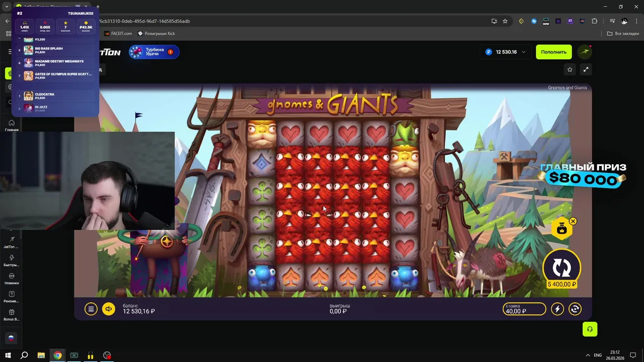Click the ₽42.5K balance stat tile
The height and width of the screenshot is (362, 644).
coord(86,26)
